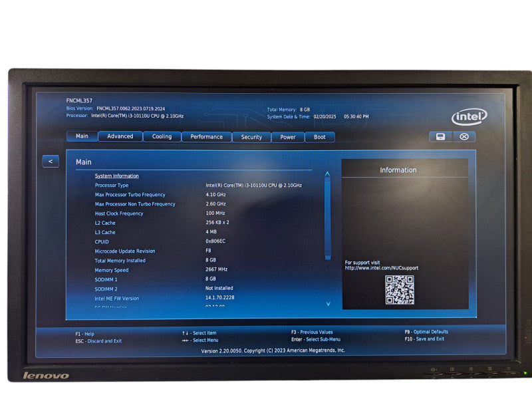Viewport: 532px width, 399px height.
Task: Click the save (floppy disk) icon
Action: (440, 137)
